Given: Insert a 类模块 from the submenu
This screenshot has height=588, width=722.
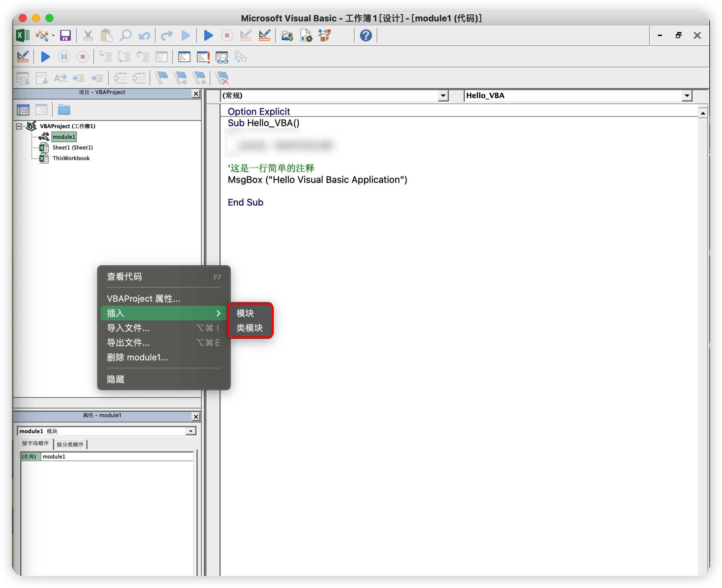Looking at the screenshot, I should (x=250, y=328).
